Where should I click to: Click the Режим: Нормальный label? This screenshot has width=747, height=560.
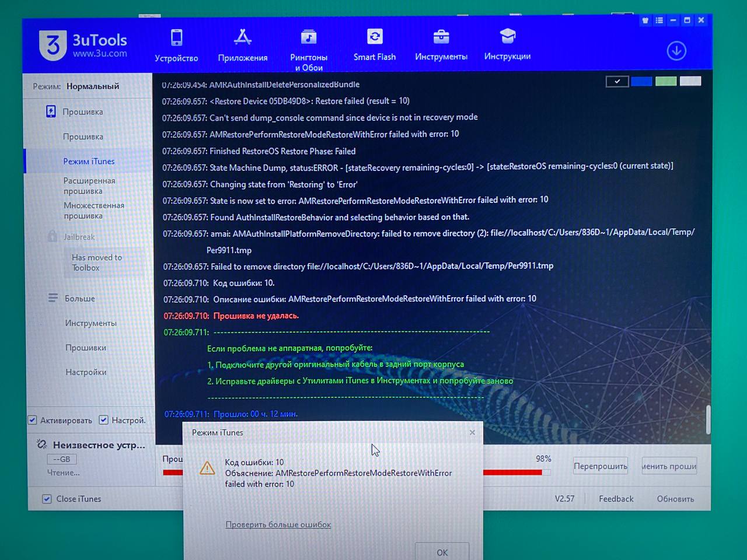click(76, 86)
